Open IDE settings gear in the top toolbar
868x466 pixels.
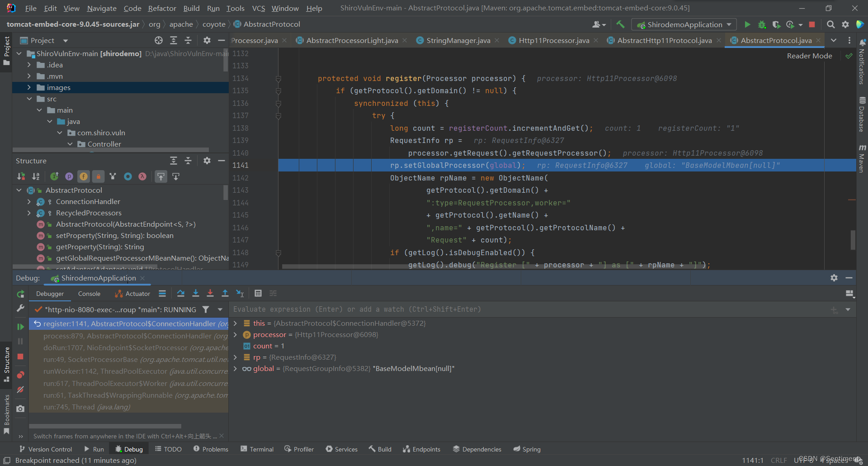pos(845,24)
